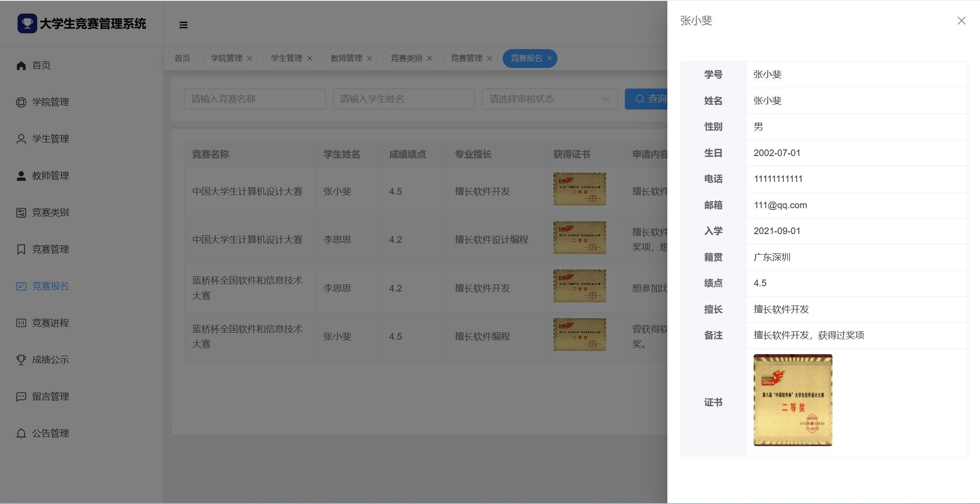
Task: Toggle the sidebar collapse hamburger icon
Action: coord(183,25)
